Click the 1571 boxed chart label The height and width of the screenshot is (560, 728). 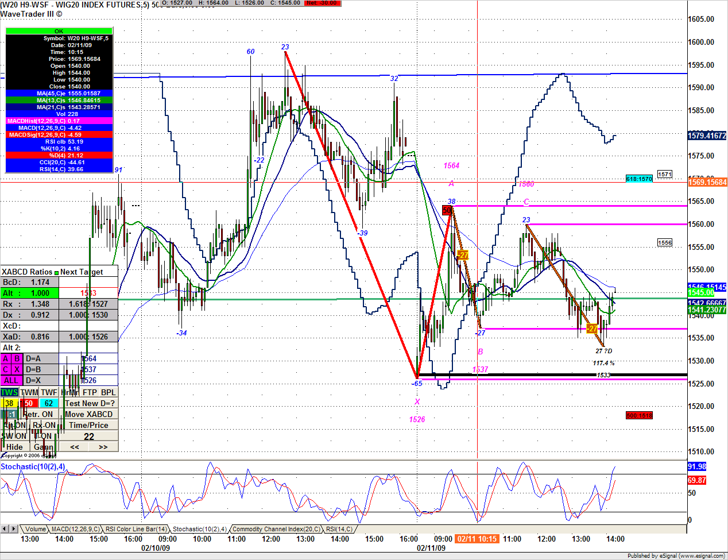click(664, 174)
